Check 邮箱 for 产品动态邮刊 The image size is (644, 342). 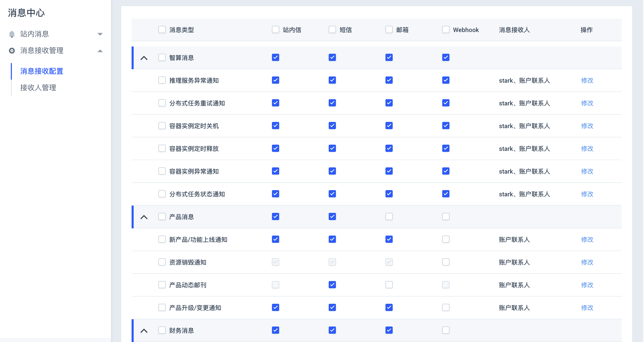[x=389, y=285]
